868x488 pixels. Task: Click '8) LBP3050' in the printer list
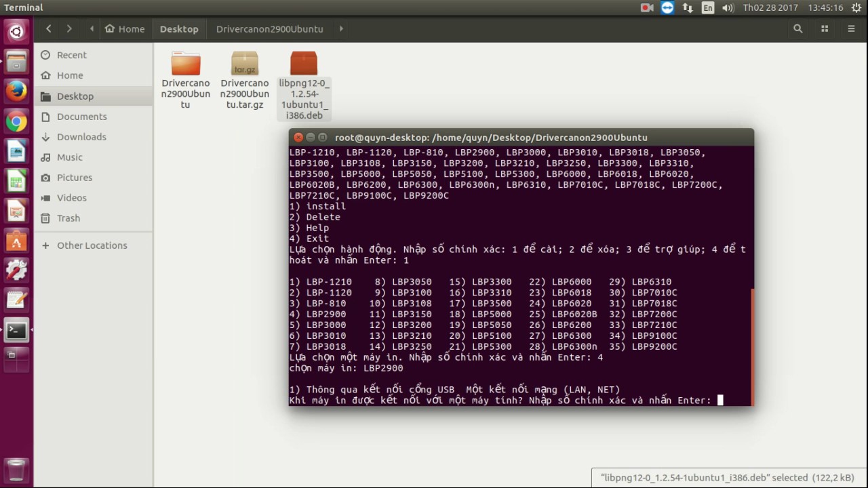403,281
